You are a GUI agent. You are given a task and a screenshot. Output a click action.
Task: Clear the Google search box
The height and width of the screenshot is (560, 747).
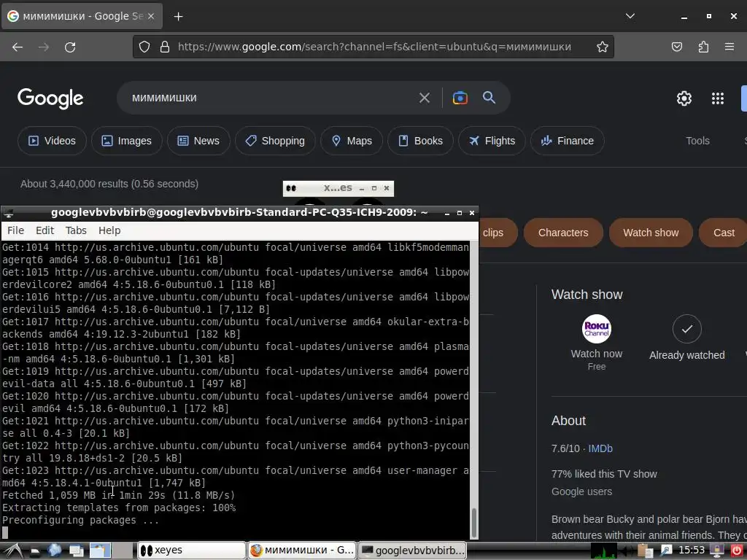click(x=424, y=98)
